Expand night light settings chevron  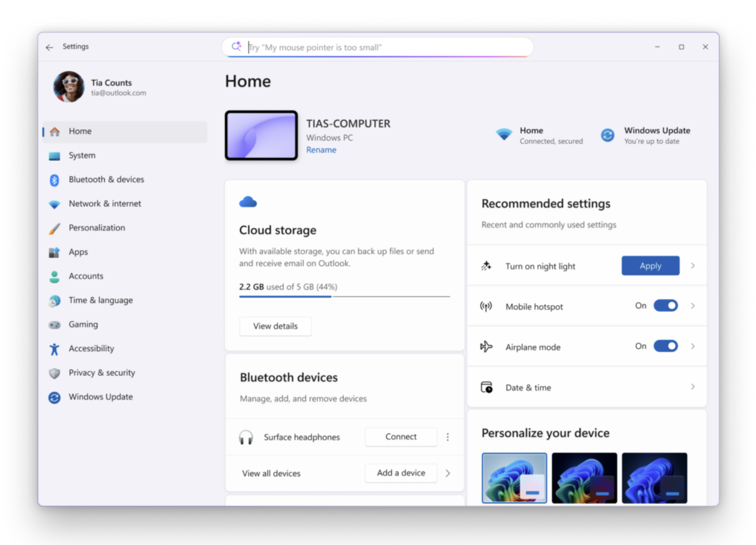click(x=692, y=266)
